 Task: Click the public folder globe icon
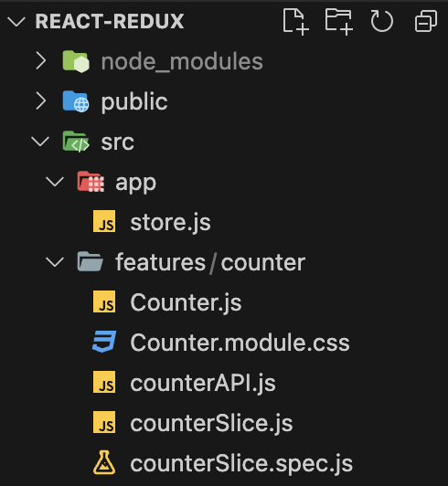76,101
